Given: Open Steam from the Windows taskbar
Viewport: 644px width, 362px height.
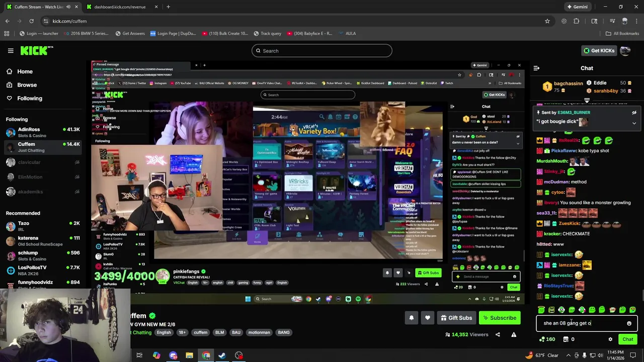Looking at the screenshot, I should pyautogui.click(x=221, y=355).
